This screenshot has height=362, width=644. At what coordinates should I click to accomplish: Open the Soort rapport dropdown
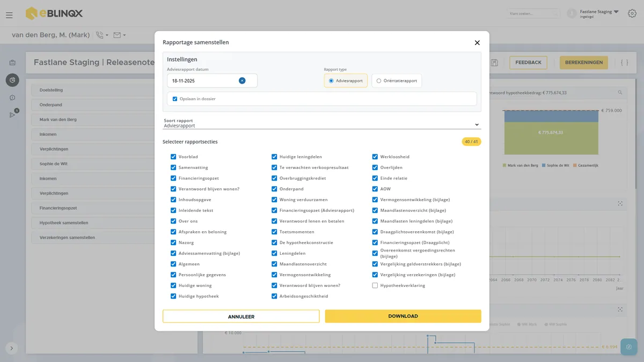coord(322,124)
